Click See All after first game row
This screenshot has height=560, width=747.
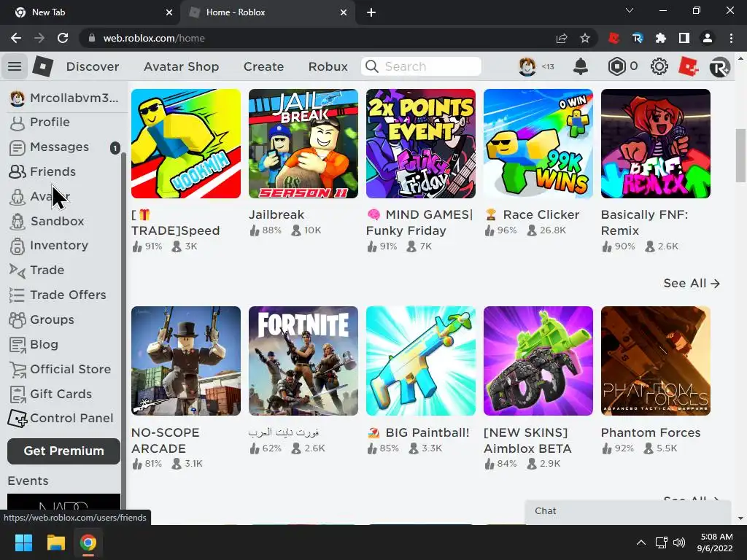tap(692, 284)
